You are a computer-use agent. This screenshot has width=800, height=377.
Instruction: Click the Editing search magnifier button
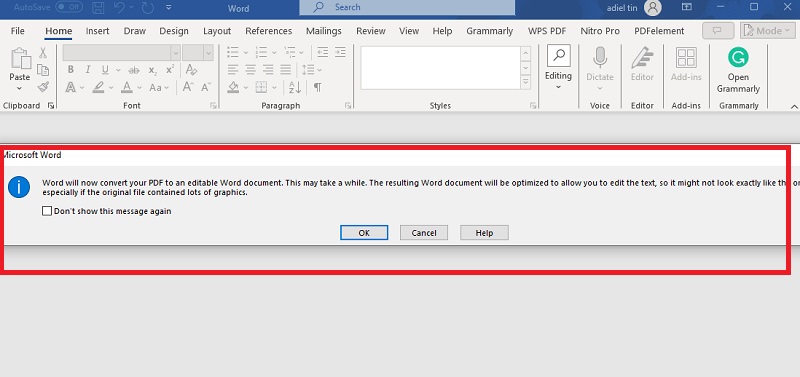coord(559,56)
